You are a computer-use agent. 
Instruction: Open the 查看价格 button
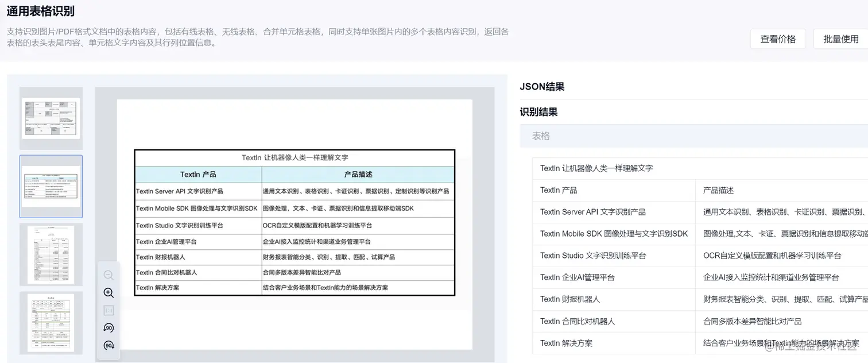pyautogui.click(x=778, y=39)
